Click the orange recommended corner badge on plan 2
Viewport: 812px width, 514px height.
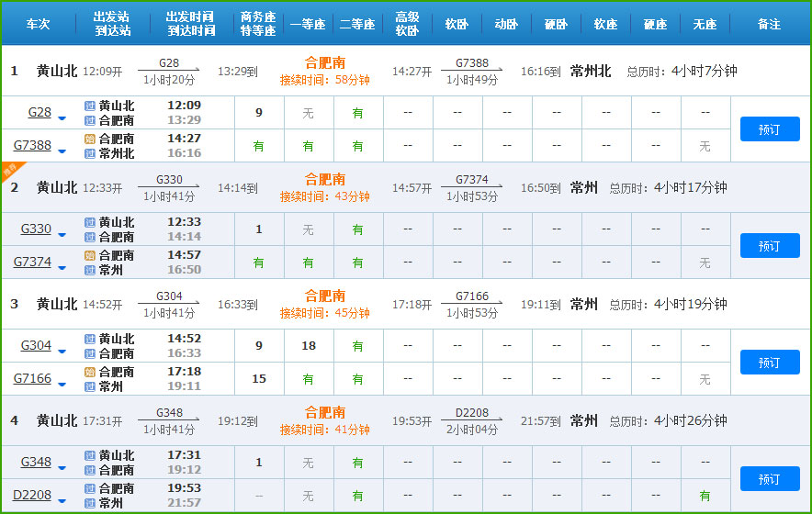[9, 170]
